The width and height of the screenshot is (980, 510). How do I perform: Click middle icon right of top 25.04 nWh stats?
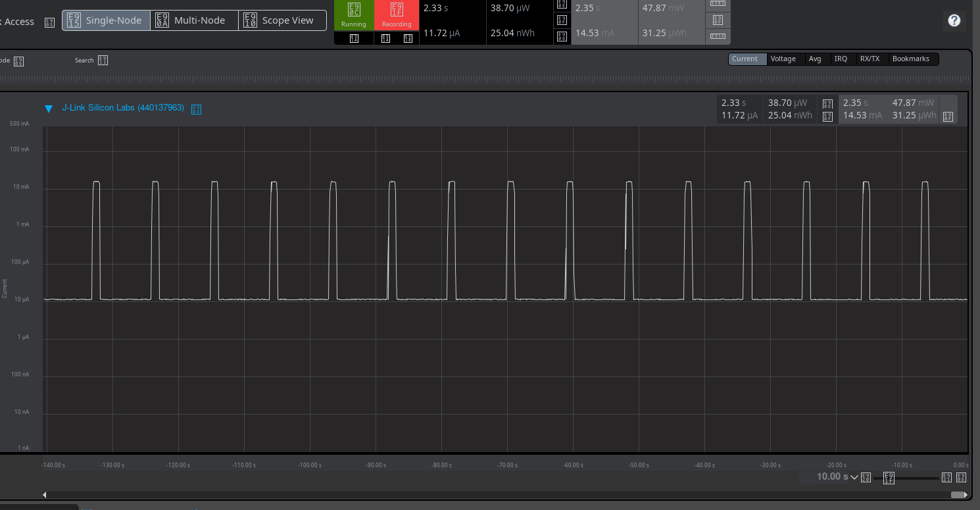pyautogui.click(x=562, y=20)
